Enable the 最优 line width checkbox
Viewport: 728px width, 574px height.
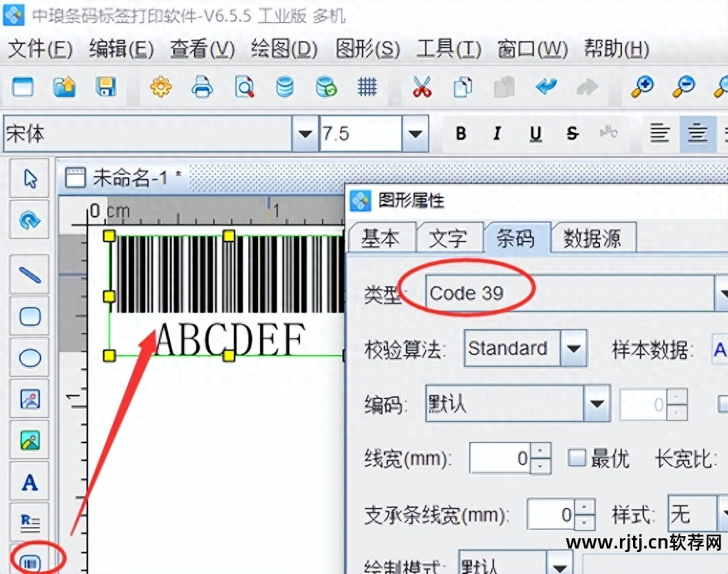coord(577,458)
